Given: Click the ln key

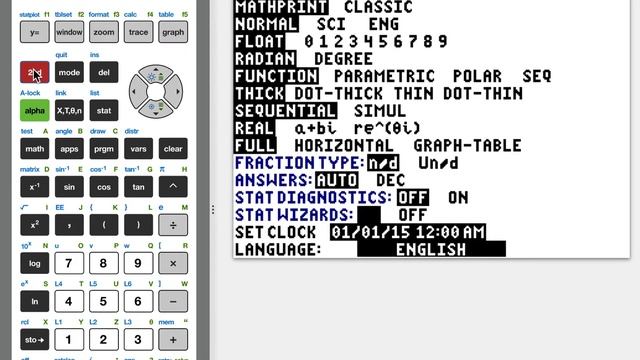Looking at the screenshot, I should 35,301.
